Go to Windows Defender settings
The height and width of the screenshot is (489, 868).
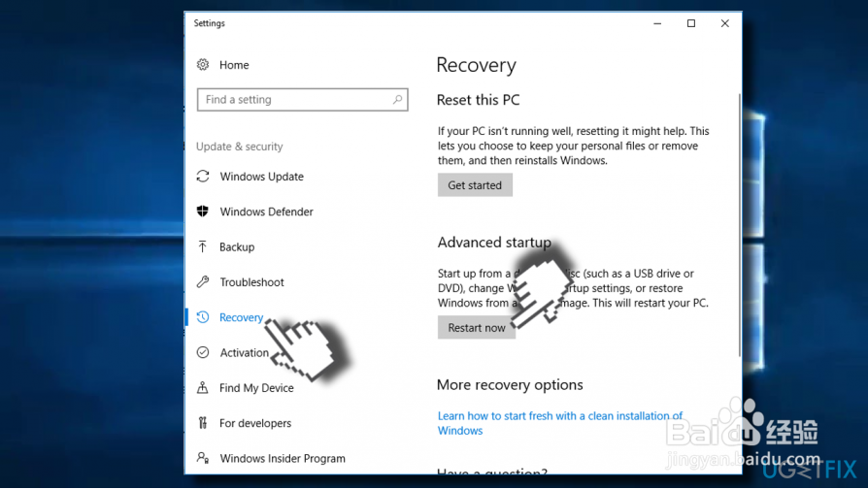pos(266,212)
